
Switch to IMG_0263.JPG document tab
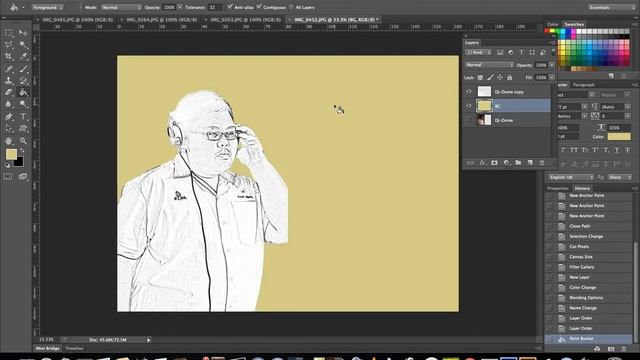[246, 19]
